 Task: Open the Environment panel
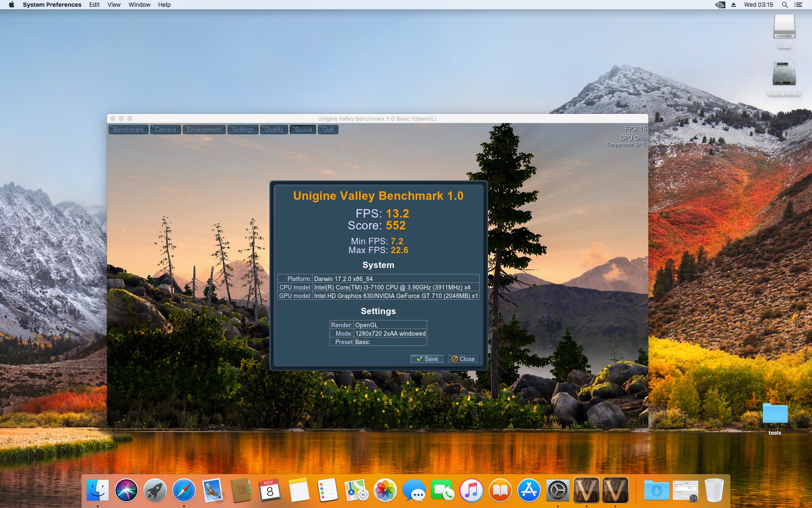(204, 130)
